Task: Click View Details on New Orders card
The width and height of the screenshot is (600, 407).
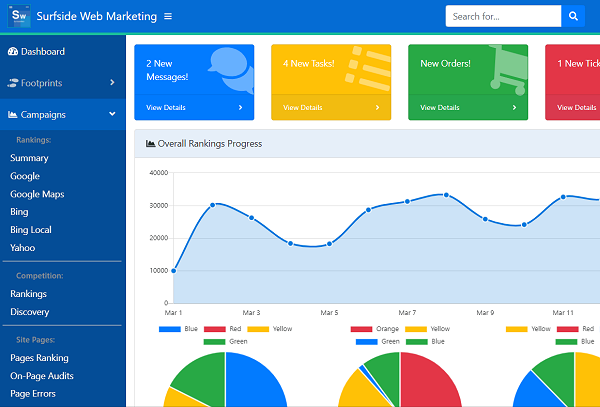Action: (440, 107)
